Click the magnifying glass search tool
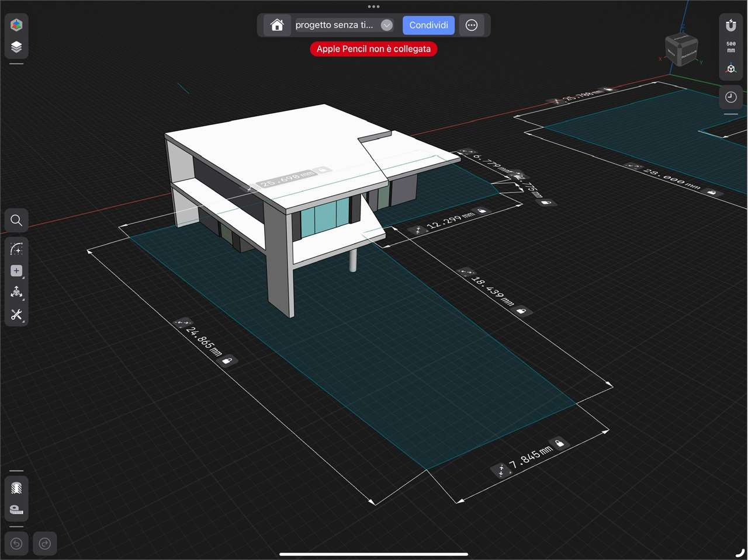This screenshot has width=748, height=560. 16,220
